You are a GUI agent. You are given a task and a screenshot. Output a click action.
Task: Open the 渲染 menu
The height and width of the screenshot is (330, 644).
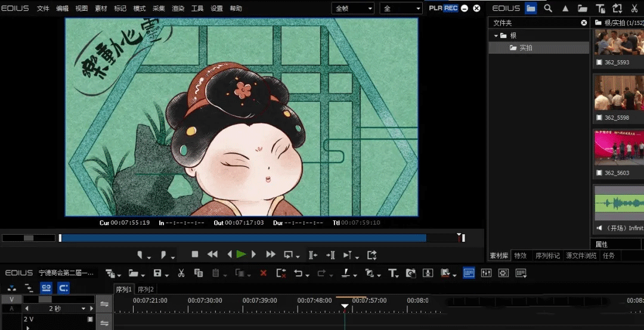pos(178,8)
